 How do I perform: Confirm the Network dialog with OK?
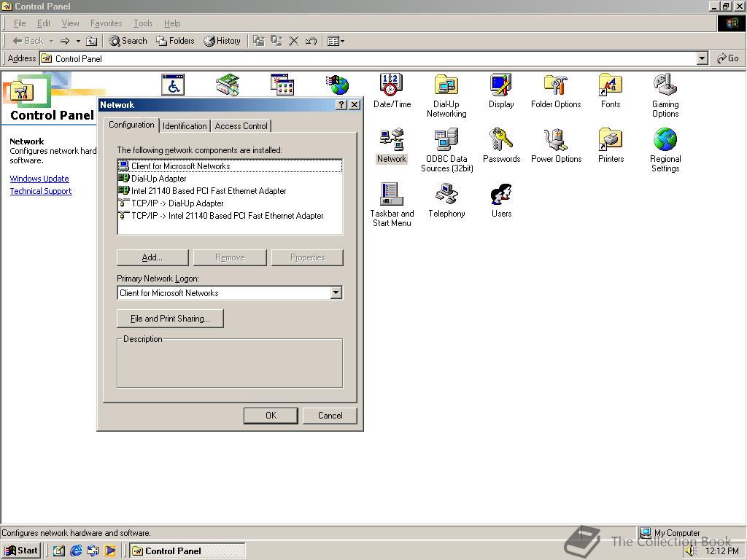coord(271,415)
